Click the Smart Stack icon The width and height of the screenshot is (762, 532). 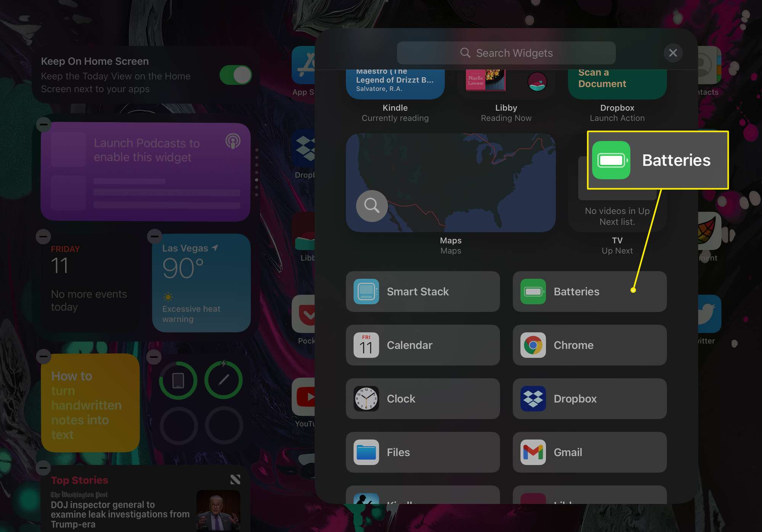click(x=366, y=292)
